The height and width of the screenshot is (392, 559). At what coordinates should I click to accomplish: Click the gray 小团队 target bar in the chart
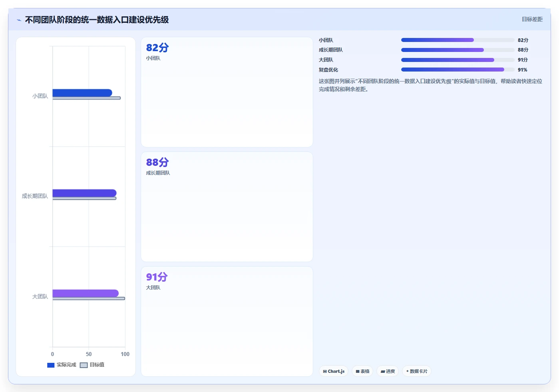pyautogui.click(x=87, y=98)
